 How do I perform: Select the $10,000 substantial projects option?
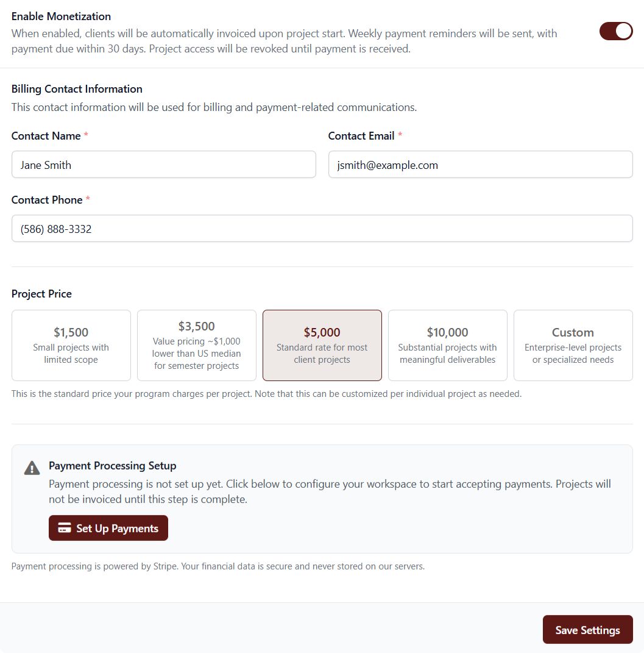pyautogui.click(x=447, y=345)
